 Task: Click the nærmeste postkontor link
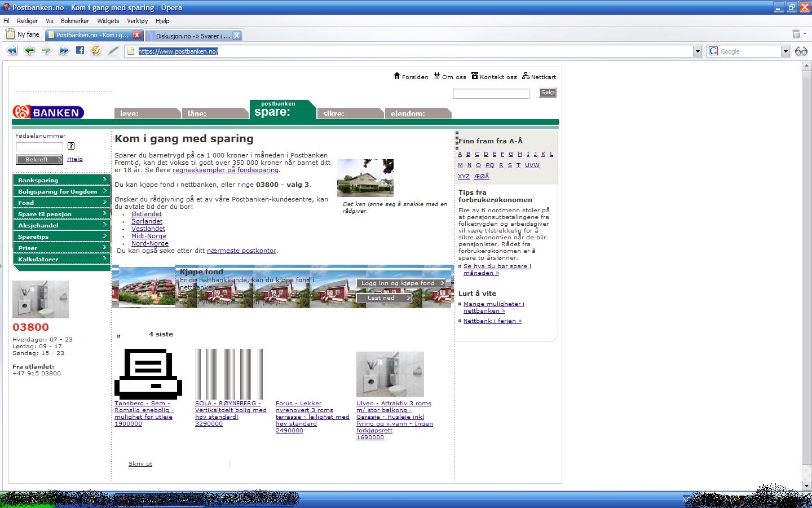tap(241, 251)
